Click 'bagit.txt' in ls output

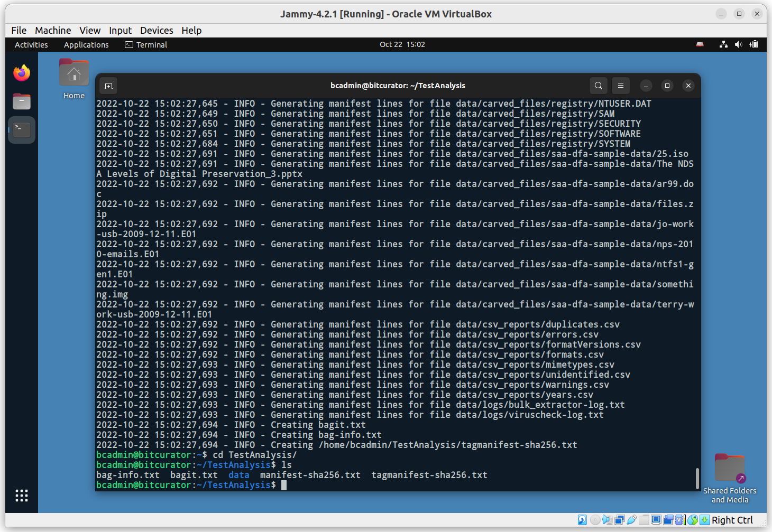(194, 475)
